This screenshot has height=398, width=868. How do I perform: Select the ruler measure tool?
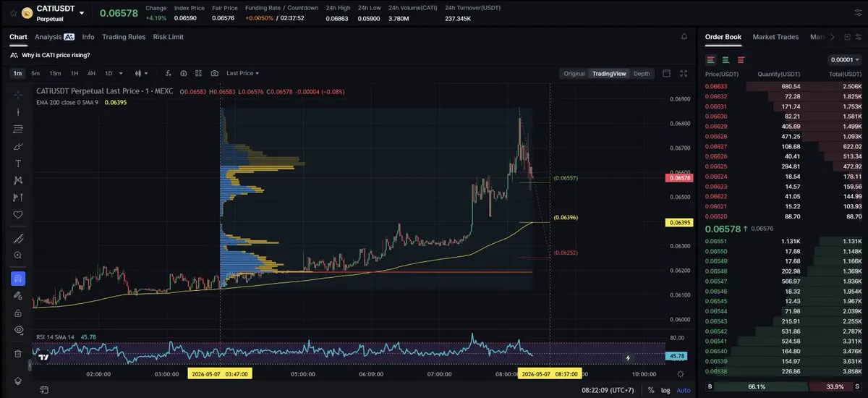click(x=18, y=239)
